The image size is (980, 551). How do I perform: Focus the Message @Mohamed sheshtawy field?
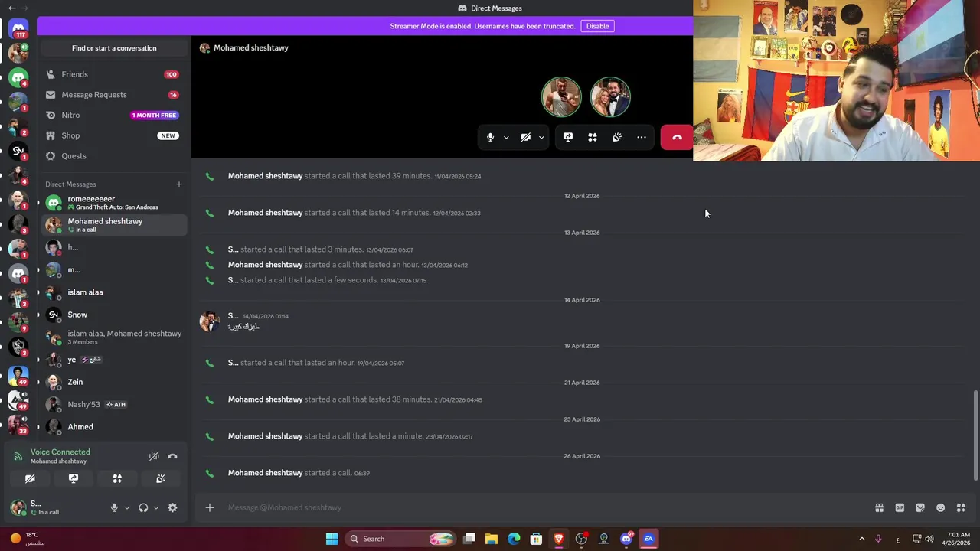[544, 507]
